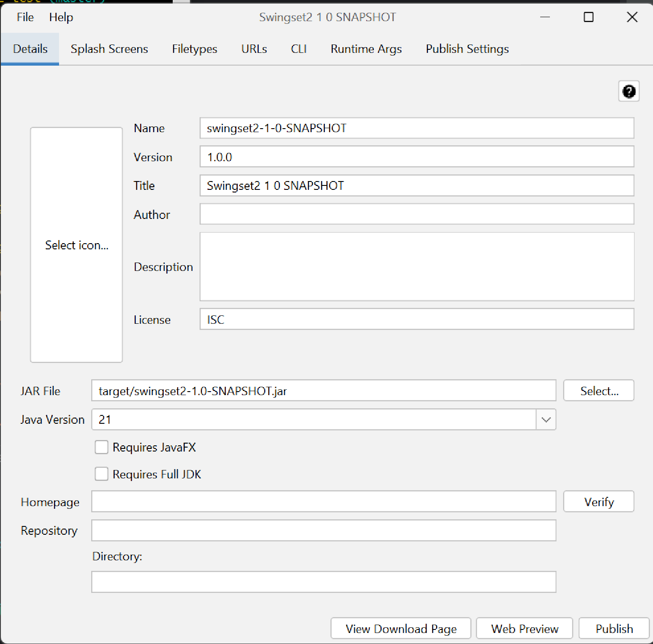This screenshot has width=653, height=644.
Task: Enable the Requires JavaFX checkbox
Action: (x=101, y=447)
